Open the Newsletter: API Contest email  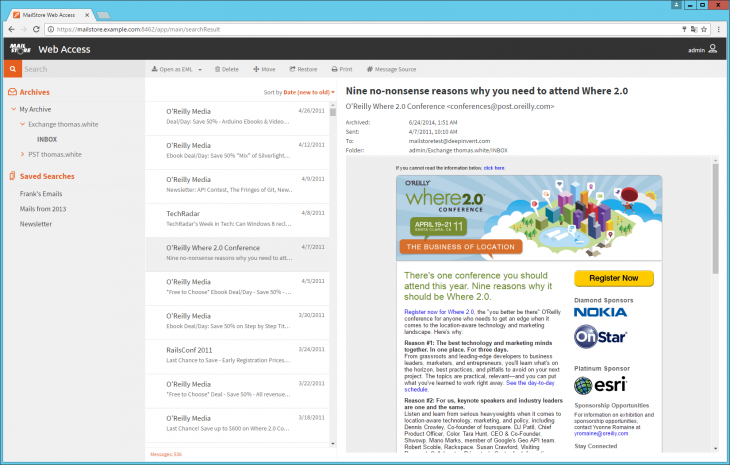coord(237,186)
